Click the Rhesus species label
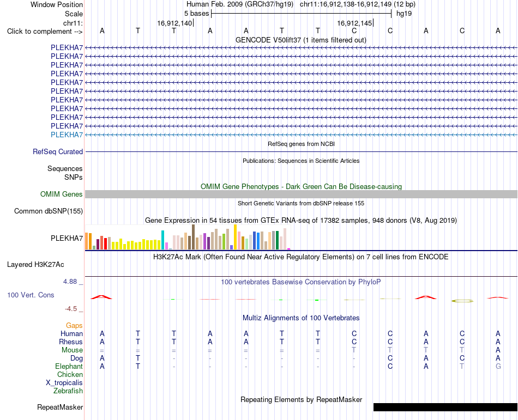Screen dimensions: 518x420 71,342
